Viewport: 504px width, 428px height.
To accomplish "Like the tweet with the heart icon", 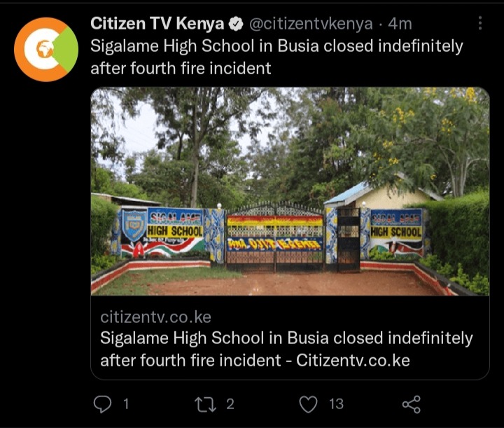I will pyautogui.click(x=308, y=404).
